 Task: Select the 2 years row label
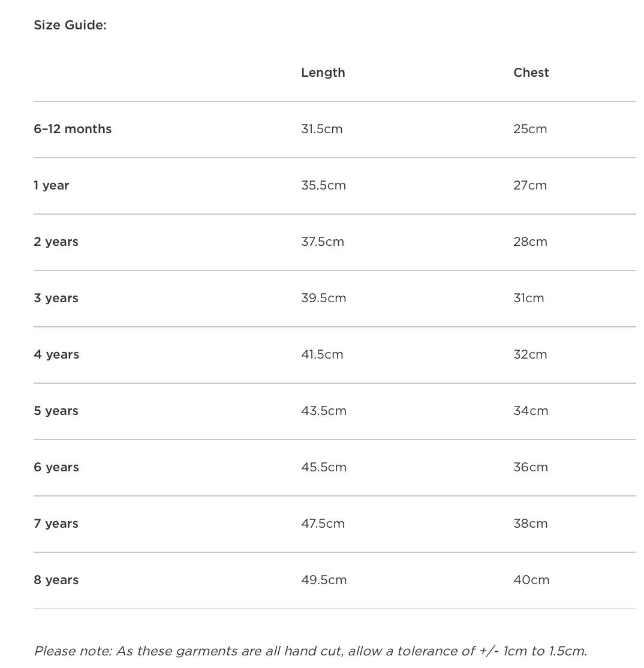[x=56, y=242]
